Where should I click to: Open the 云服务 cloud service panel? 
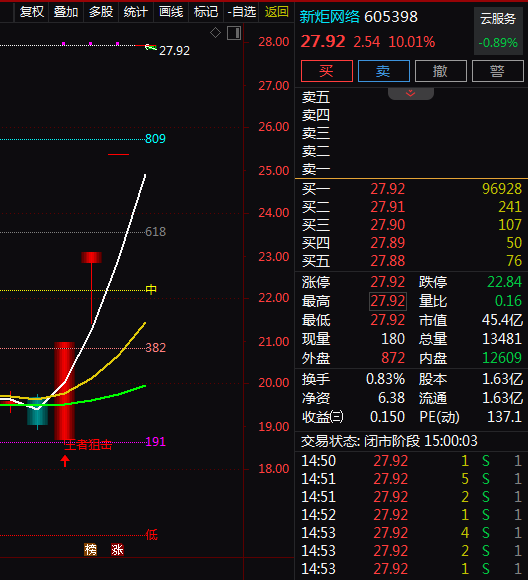pos(498,31)
